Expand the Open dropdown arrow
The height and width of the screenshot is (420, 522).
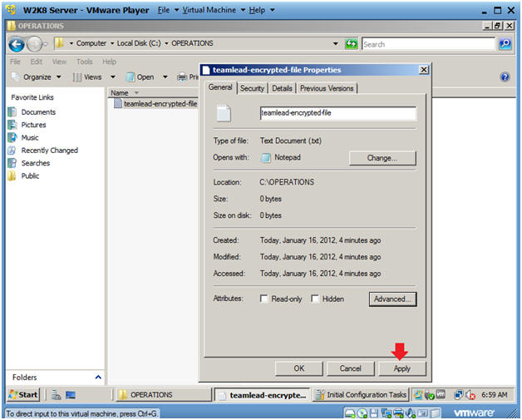[165, 77]
